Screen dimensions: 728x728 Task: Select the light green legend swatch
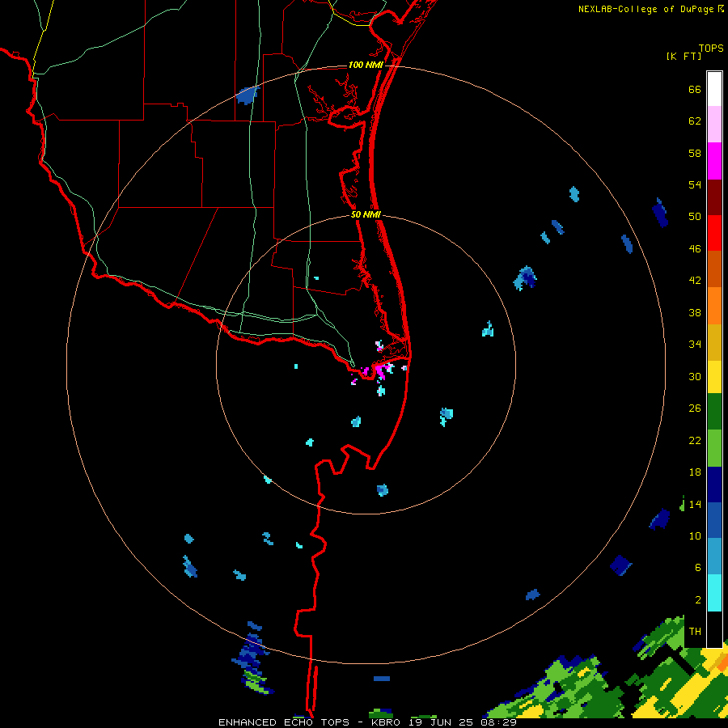[x=714, y=448]
